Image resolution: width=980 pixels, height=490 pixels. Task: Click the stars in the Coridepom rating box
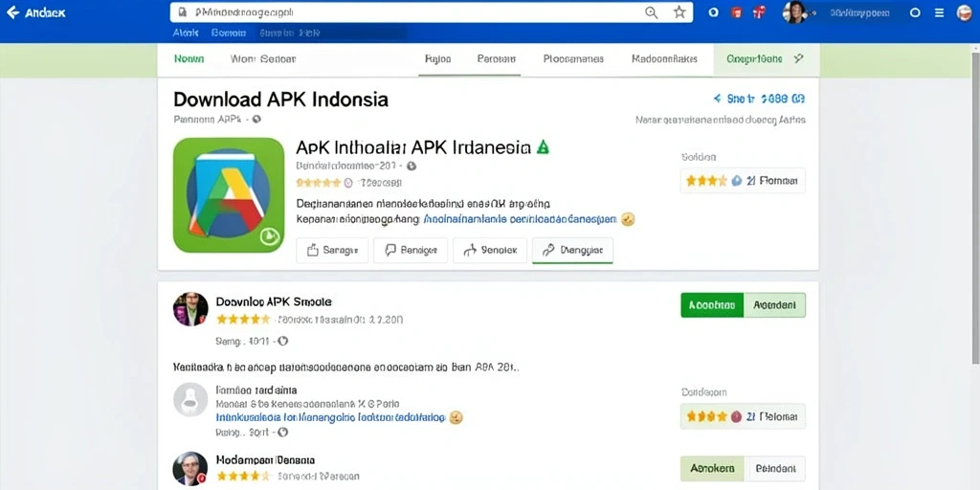coord(706,416)
